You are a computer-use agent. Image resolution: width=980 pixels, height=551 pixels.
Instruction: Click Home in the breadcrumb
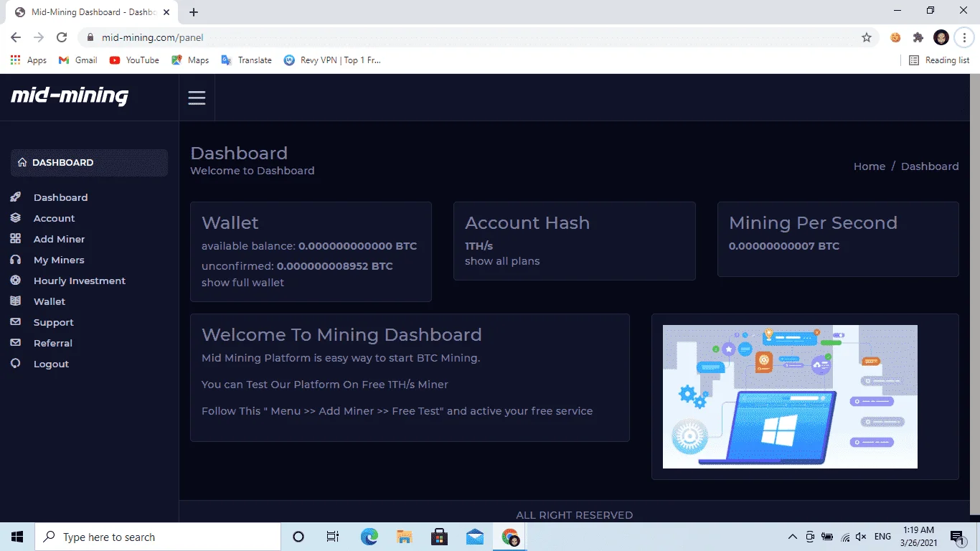tap(870, 166)
